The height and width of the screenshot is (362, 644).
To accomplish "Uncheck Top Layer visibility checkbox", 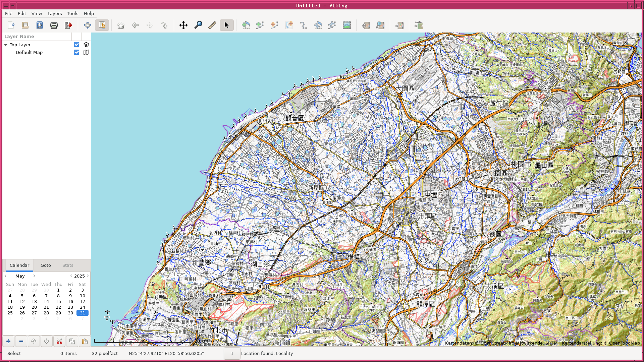I will click(x=76, y=45).
